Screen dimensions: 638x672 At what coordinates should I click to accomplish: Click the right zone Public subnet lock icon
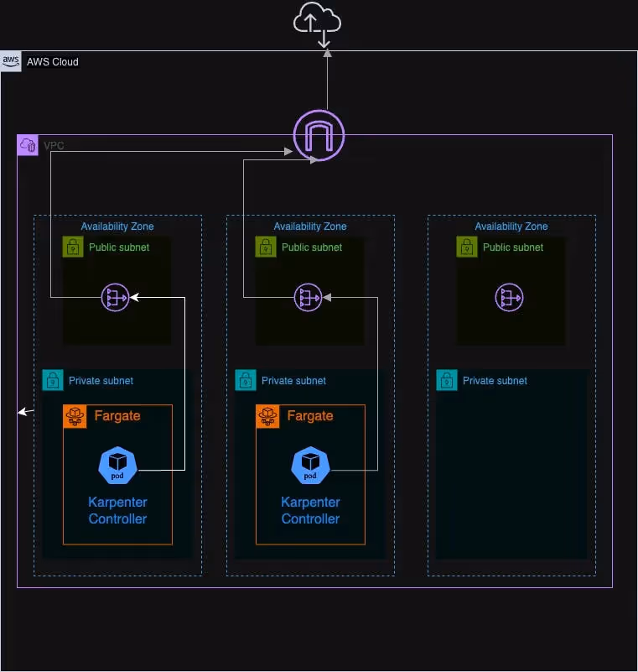pos(467,247)
